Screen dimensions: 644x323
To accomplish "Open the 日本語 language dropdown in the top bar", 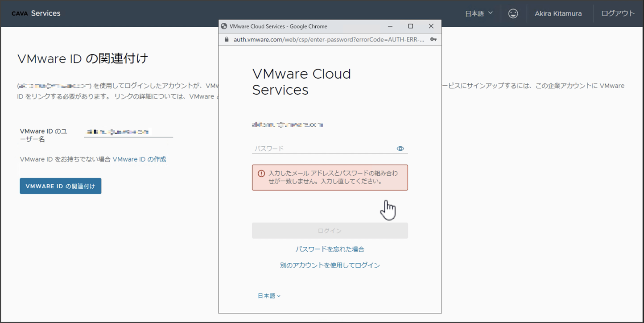I will tap(478, 13).
